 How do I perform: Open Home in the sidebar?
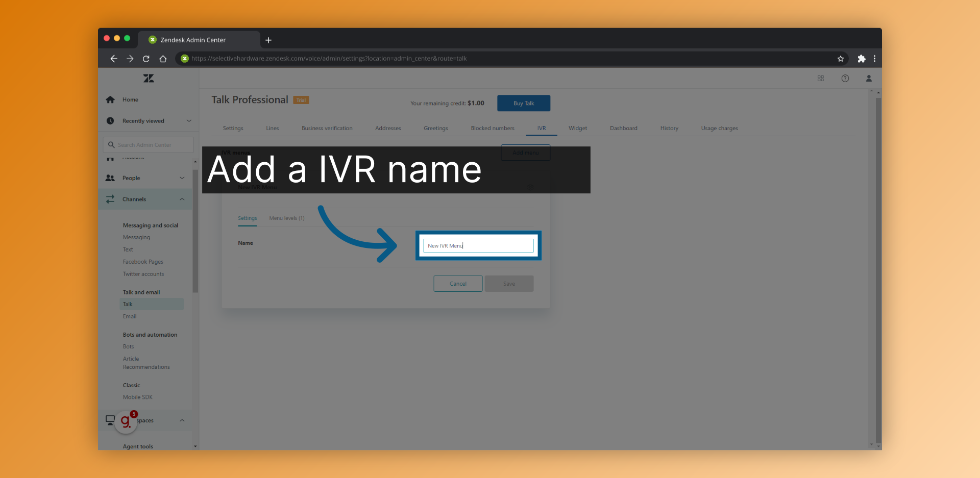[130, 99]
